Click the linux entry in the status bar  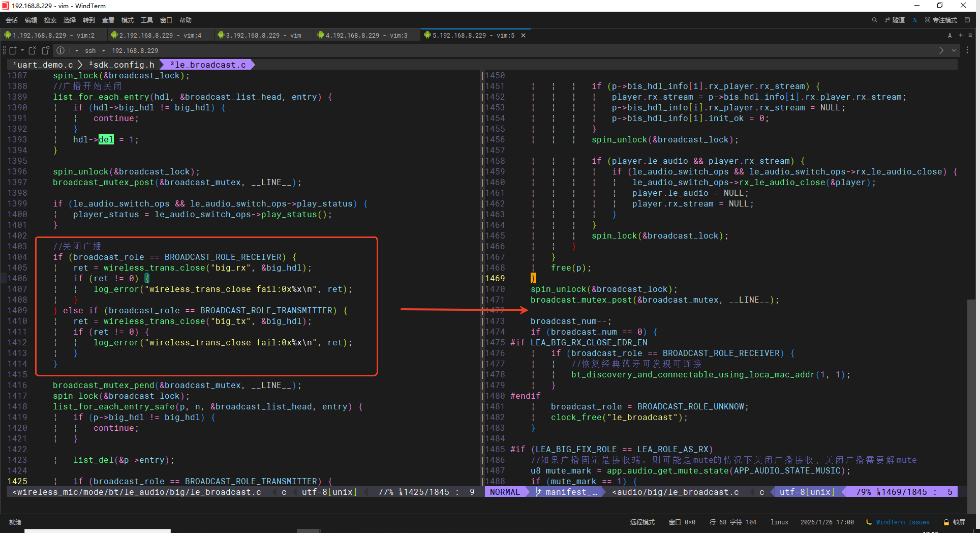click(779, 522)
